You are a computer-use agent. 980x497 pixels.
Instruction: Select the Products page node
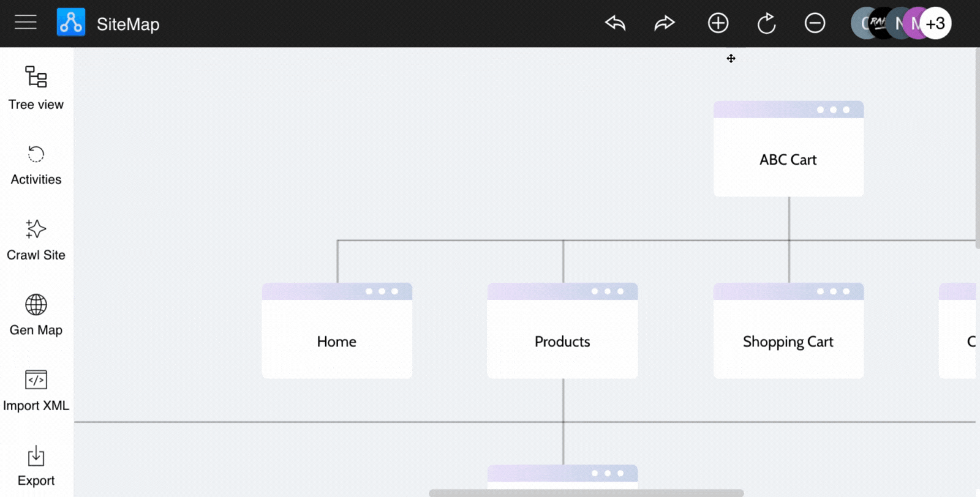pos(562,331)
